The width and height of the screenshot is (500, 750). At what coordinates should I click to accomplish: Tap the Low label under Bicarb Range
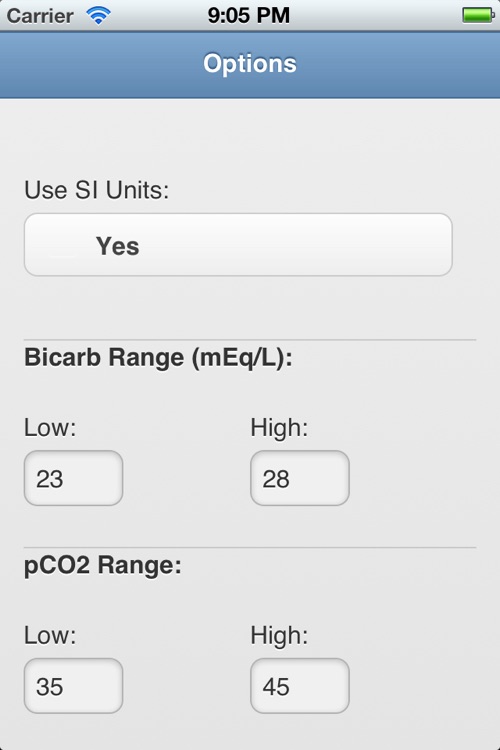(50, 428)
